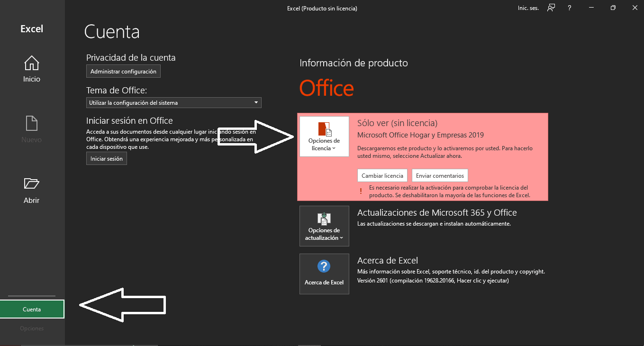The image size is (644, 346).
Task: Click the feedback person icon in title bar
Action: [551, 8]
